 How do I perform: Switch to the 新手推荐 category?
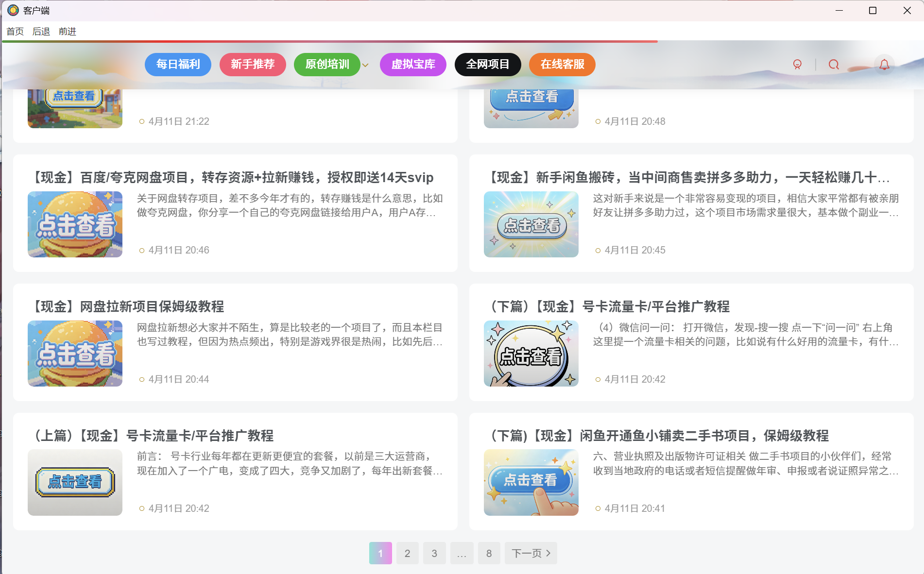coord(253,64)
